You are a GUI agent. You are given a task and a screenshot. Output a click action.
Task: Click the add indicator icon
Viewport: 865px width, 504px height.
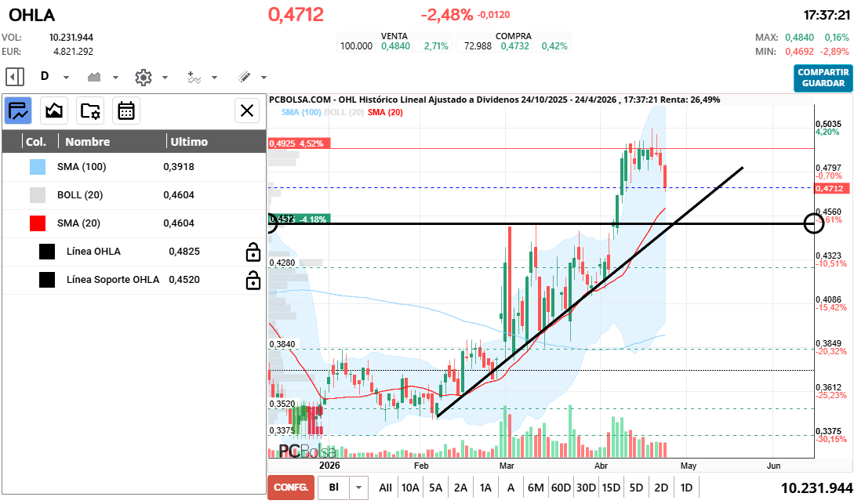(194, 77)
